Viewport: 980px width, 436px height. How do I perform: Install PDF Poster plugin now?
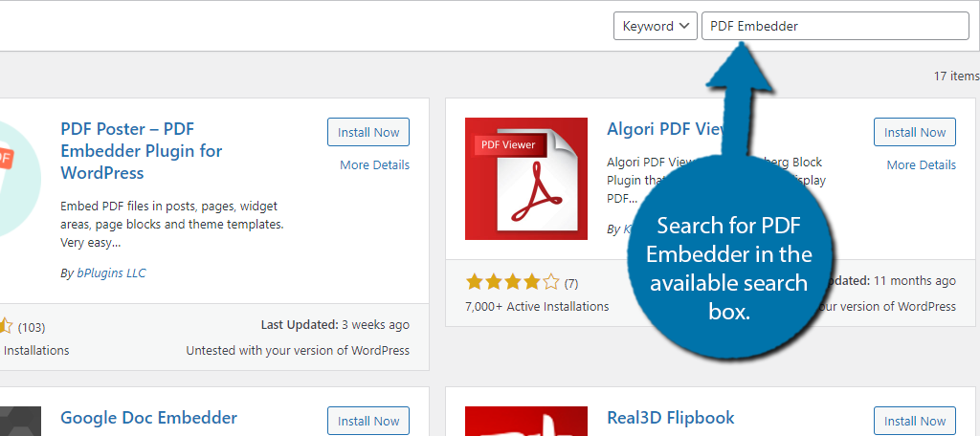pos(368,132)
